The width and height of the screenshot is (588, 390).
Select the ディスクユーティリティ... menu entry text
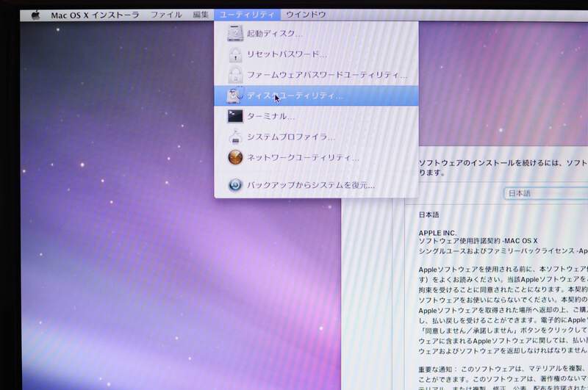[x=295, y=95]
